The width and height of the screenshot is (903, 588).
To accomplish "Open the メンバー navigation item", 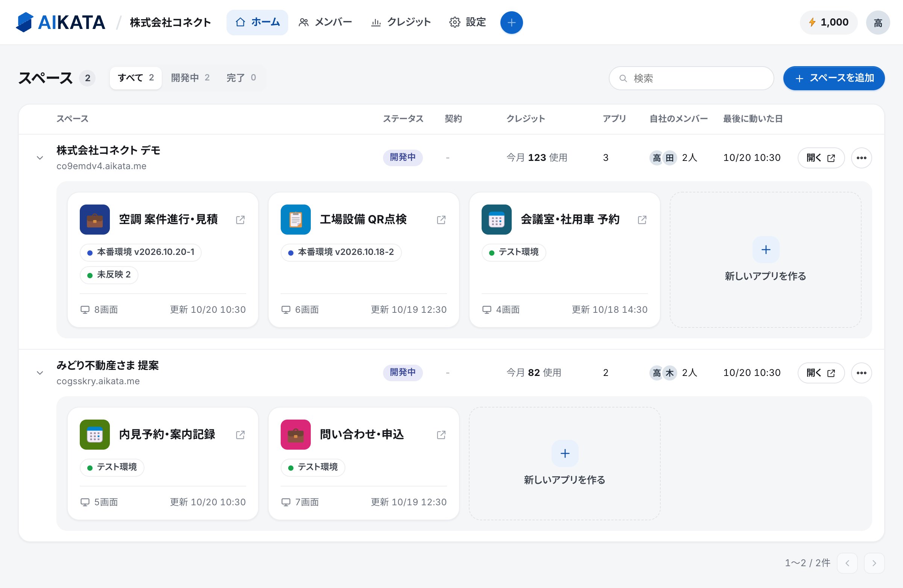I will point(325,22).
